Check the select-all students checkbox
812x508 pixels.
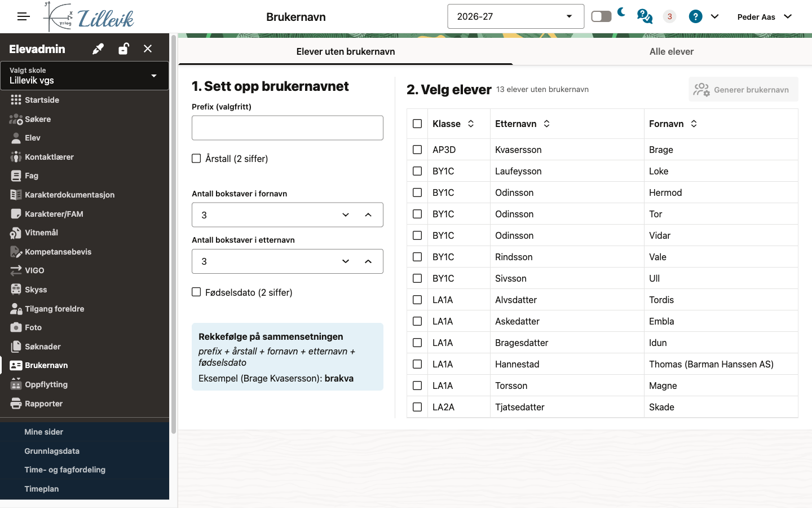click(417, 124)
